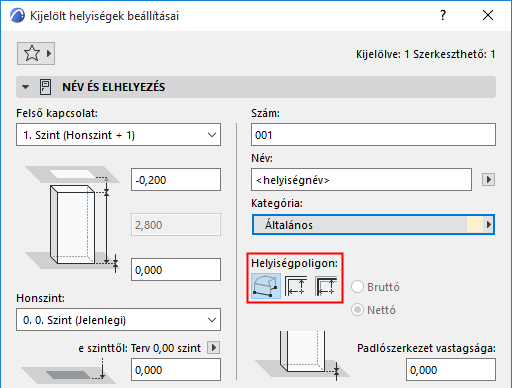The height and width of the screenshot is (388, 512).
Task: Close the Kijelölt helyiségek beállításai dialog
Action: click(x=488, y=15)
